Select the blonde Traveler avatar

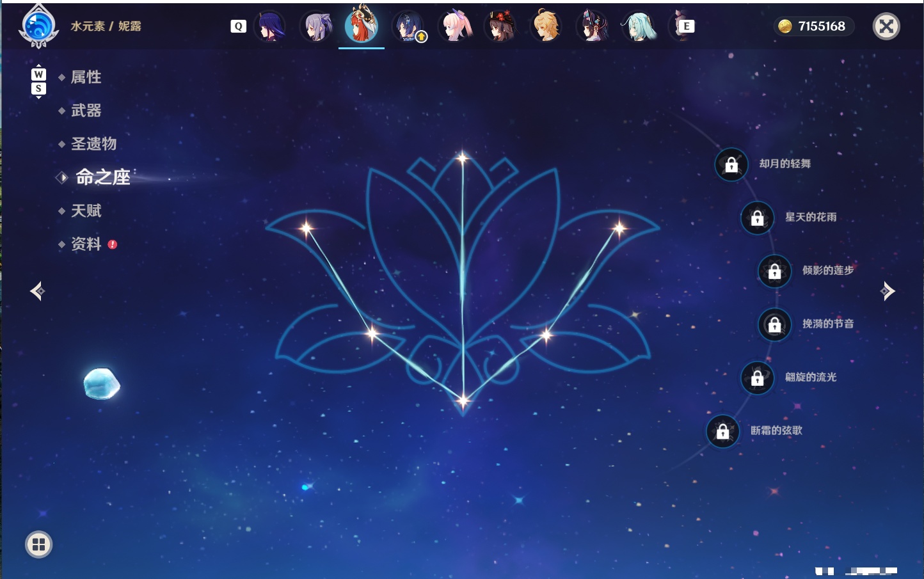pyautogui.click(x=547, y=26)
